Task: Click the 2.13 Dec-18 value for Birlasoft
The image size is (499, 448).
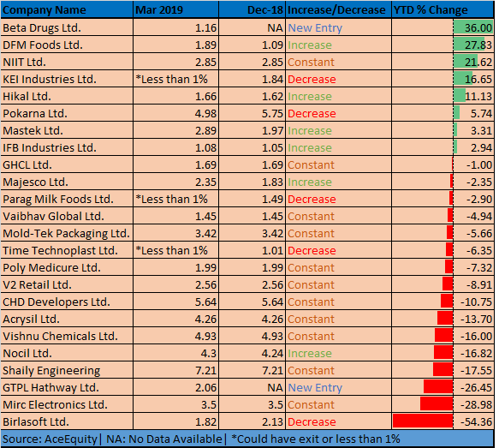Action: [x=272, y=422]
